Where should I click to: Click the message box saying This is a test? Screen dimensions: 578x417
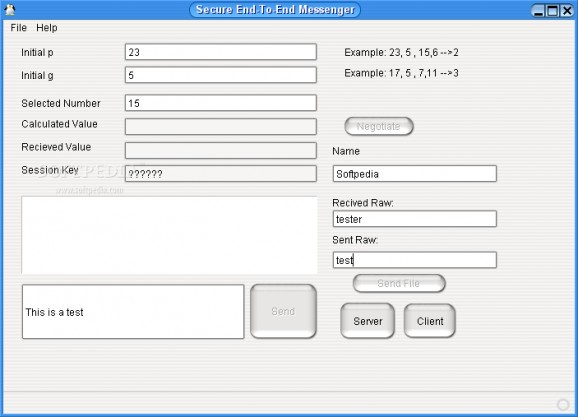pyautogui.click(x=133, y=312)
